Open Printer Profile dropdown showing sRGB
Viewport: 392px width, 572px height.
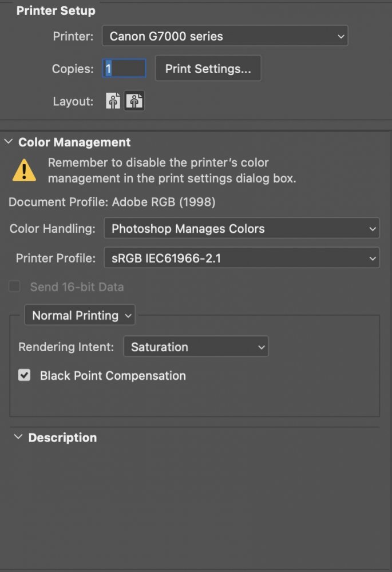(x=241, y=258)
